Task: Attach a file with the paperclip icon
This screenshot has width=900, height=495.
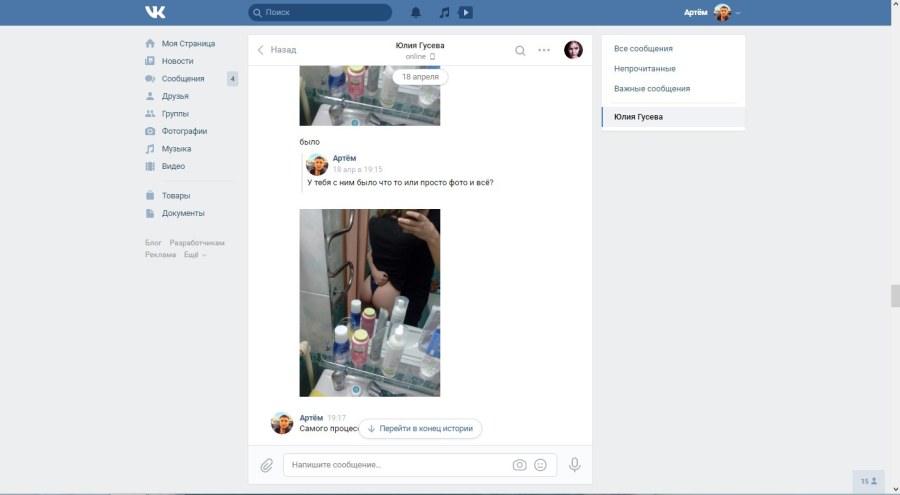Action: tap(267, 465)
